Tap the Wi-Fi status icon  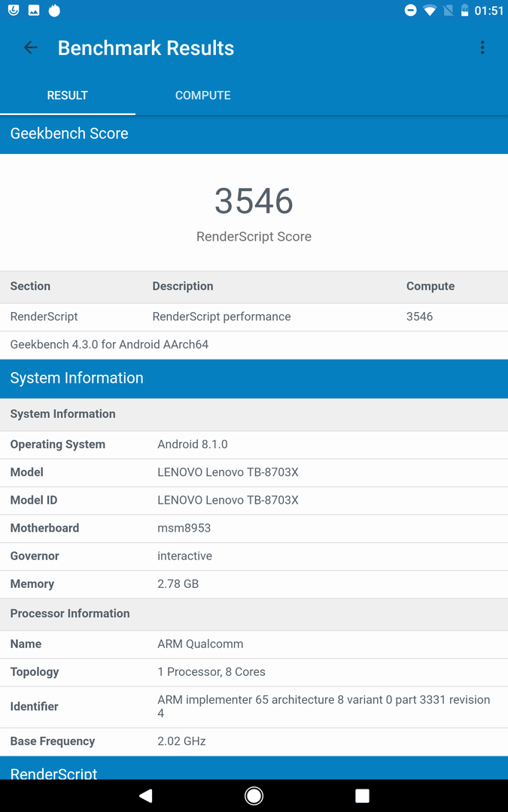(430, 11)
